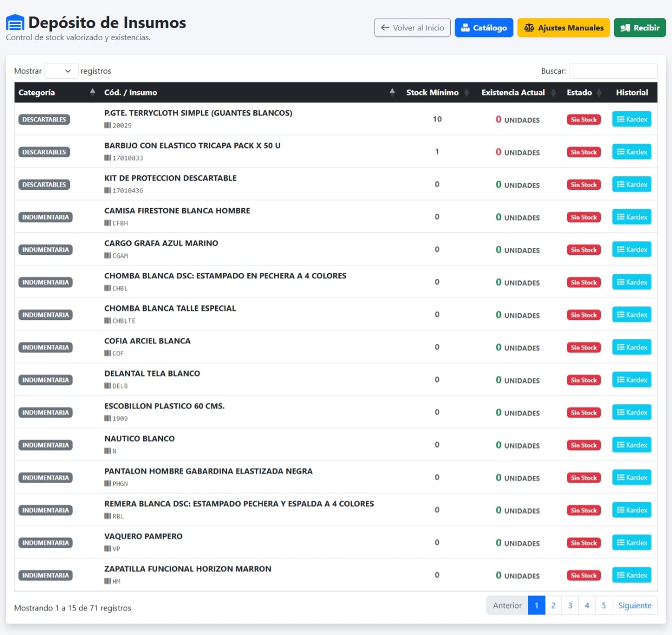
Task: Click Sin Stock badge for ESCOBILLON PLASTICO
Action: (584, 413)
